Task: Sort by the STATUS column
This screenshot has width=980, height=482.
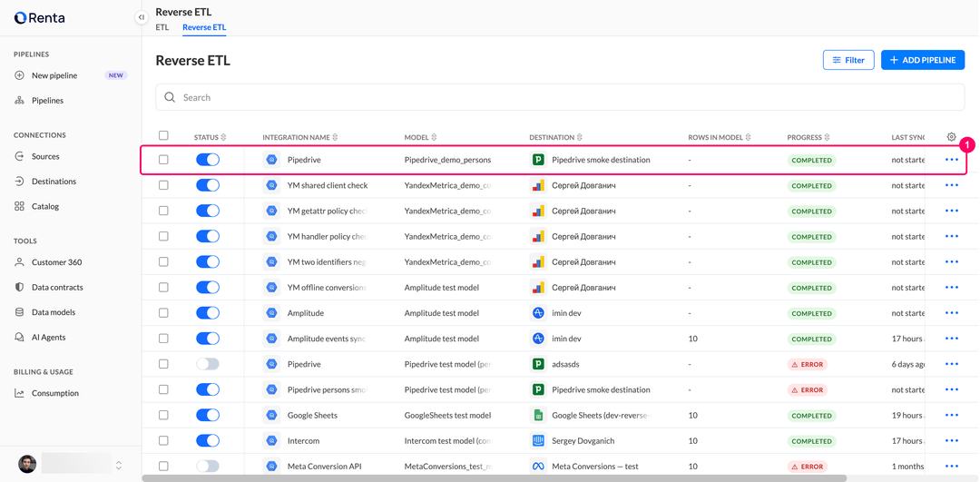Action: point(210,137)
